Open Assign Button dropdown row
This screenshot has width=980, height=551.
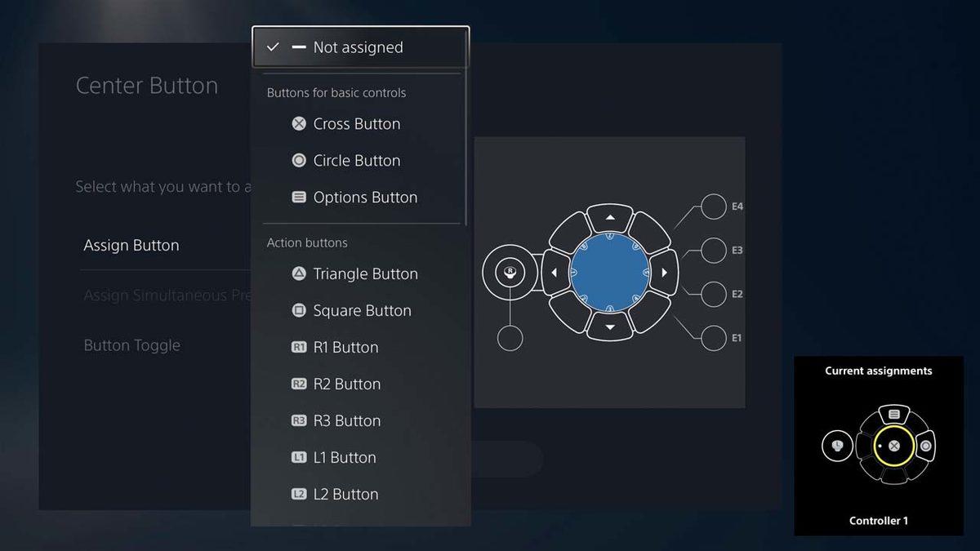tap(132, 246)
